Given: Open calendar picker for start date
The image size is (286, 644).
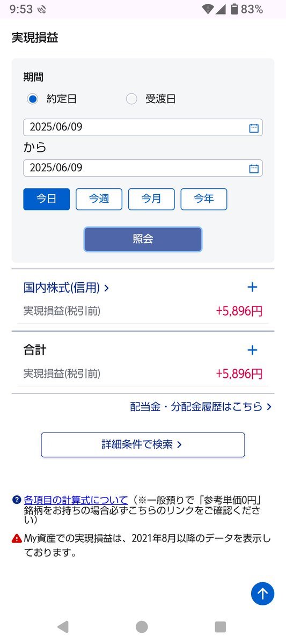Looking at the screenshot, I should click(x=254, y=128).
